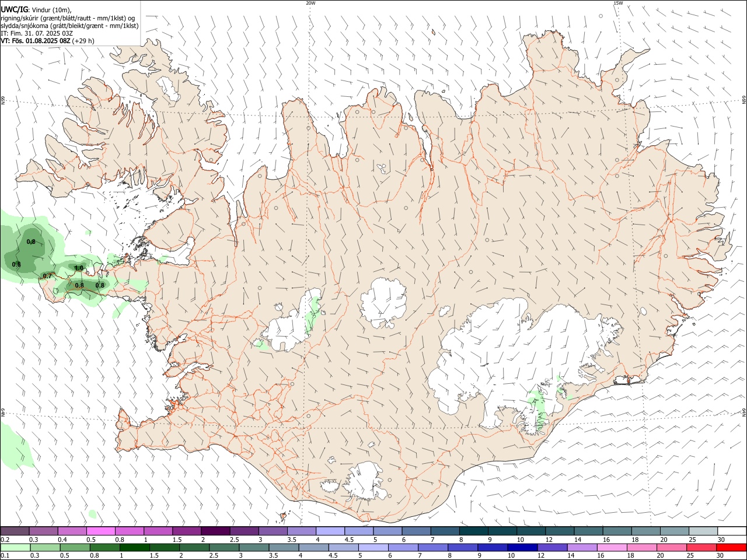Click the round white Hofsjökull glacier in the centre

tap(384, 302)
